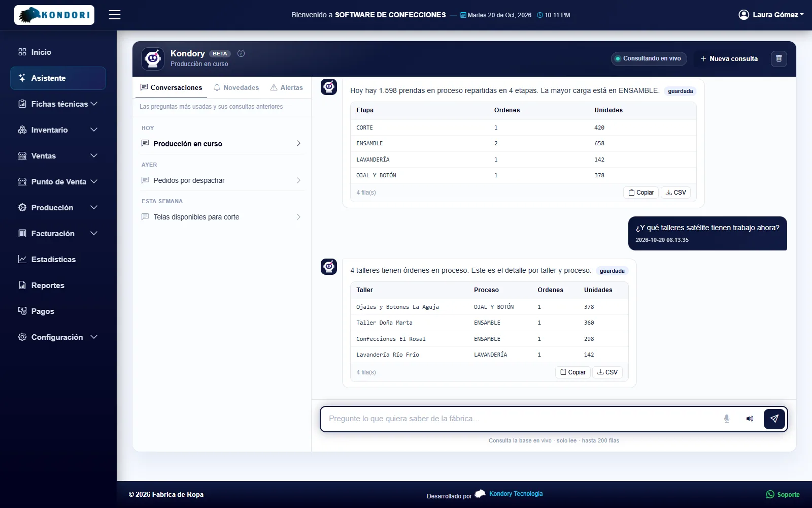Click the trash icon to delete conversation
This screenshot has height=508, width=812.
(779, 59)
